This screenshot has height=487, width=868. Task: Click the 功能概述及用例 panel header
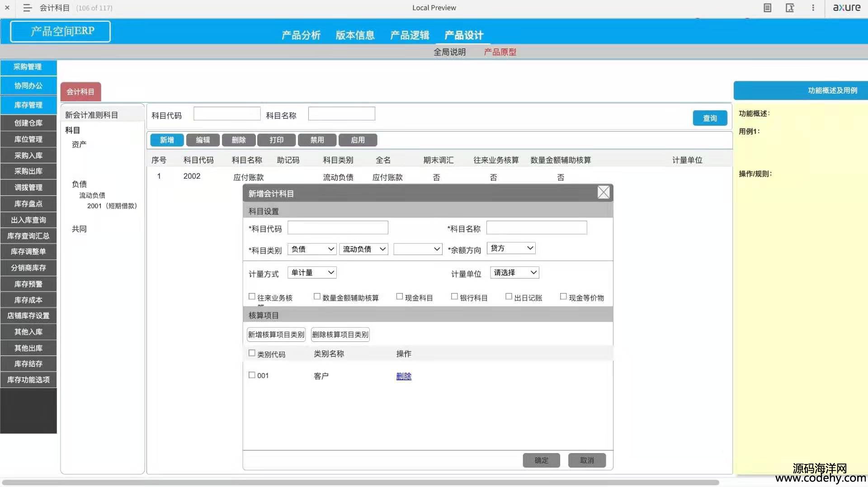click(x=801, y=90)
